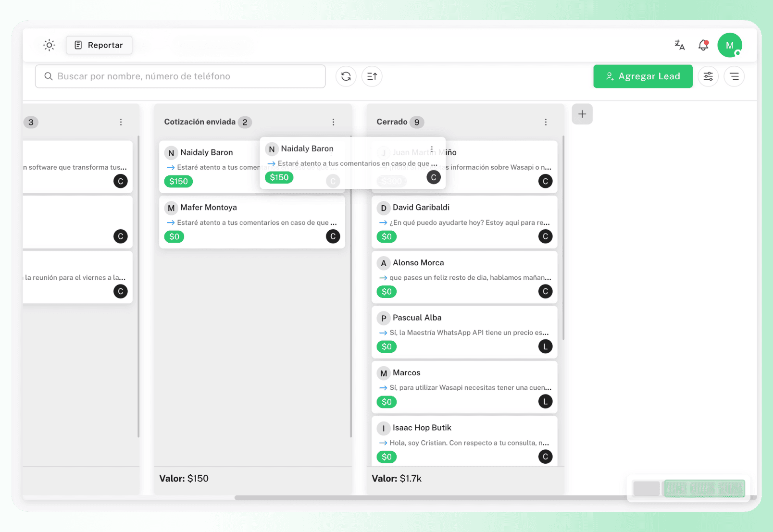Open the Alonso Morca lead card
Viewport: 773px width, 532px height.
pos(464,277)
